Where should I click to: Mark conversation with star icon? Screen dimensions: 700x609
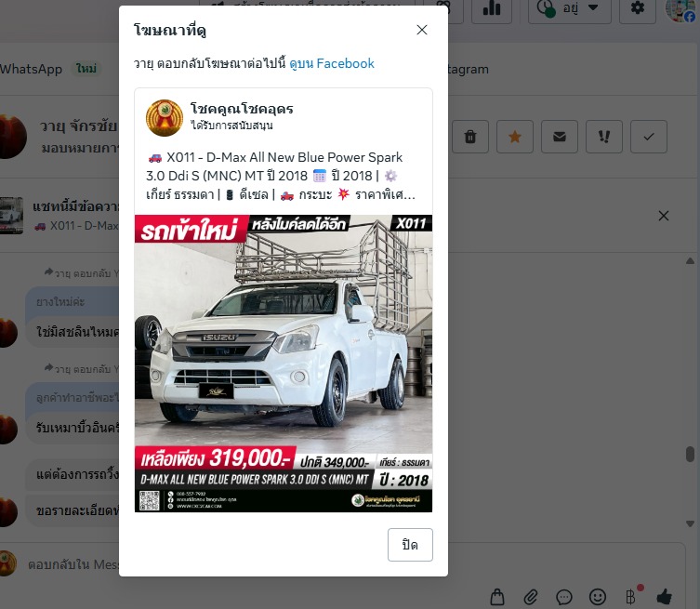tap(515, 137)
